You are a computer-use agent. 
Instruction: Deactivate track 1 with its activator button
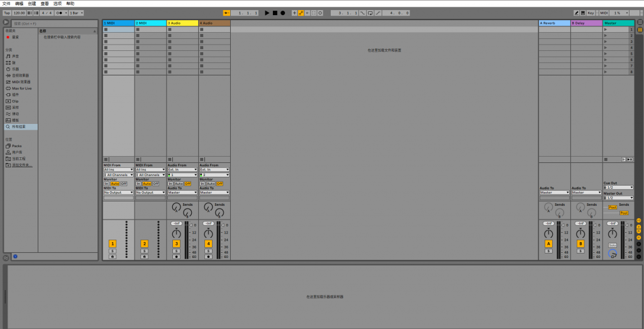[x=113, y=243]
